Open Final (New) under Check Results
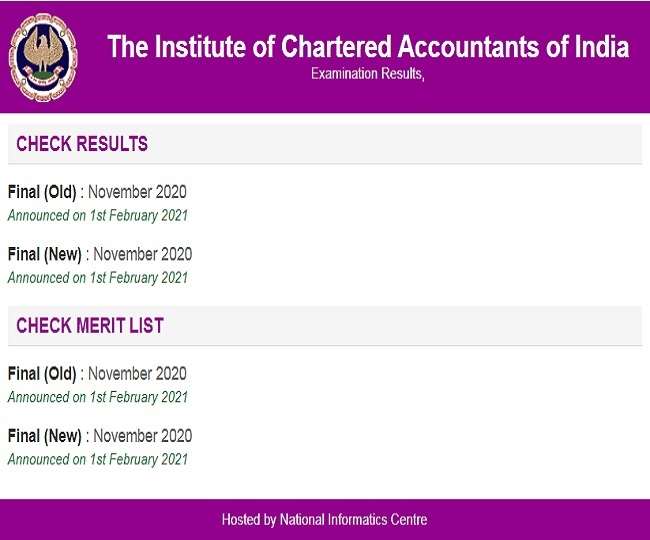 (44, 254)
